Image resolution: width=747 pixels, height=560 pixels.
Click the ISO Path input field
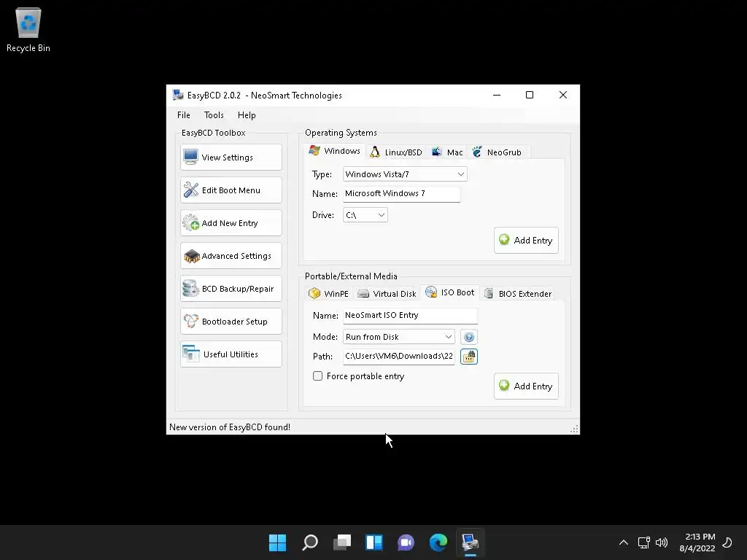coord(399,357)
